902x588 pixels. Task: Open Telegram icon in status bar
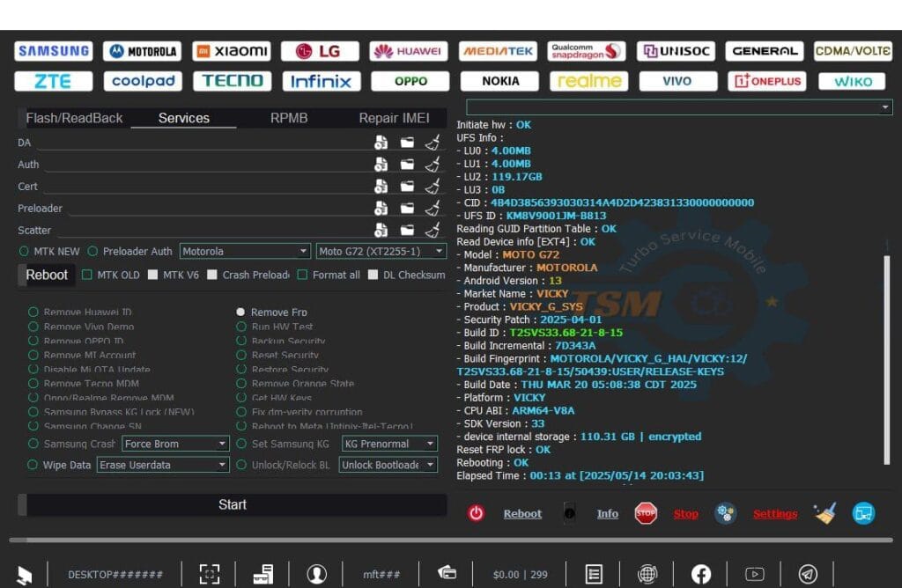click(x=808, y=574)
